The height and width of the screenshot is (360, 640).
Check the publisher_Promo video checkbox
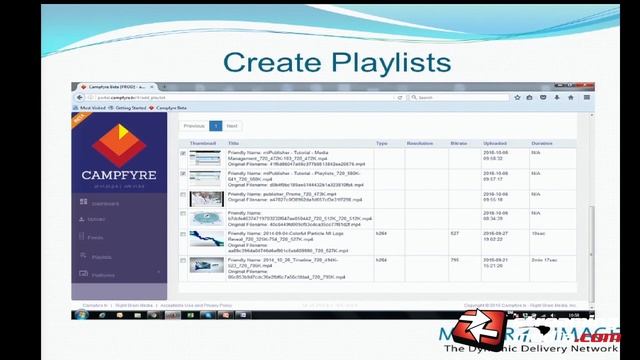183,195
